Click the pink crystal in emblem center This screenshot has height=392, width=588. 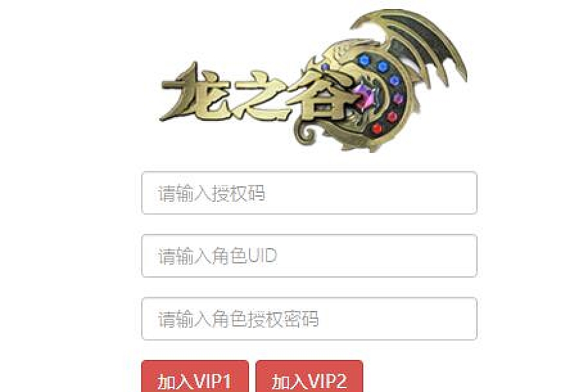point(365,94)
